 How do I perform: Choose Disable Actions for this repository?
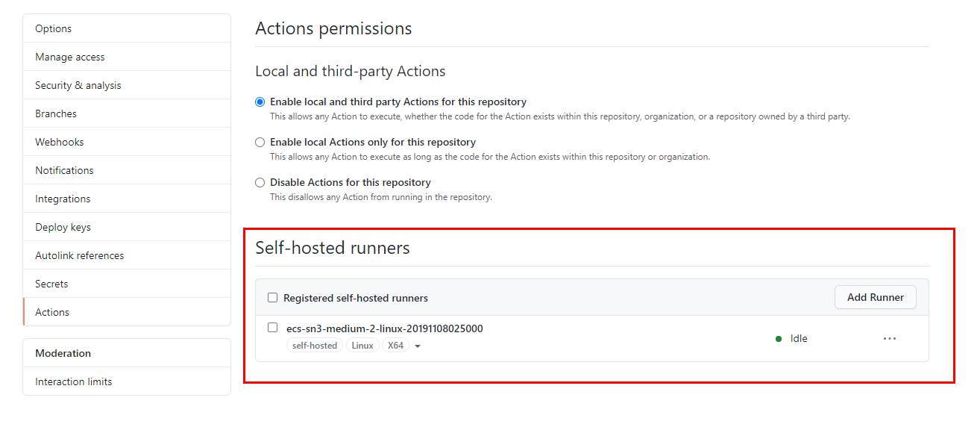[260, 182]
